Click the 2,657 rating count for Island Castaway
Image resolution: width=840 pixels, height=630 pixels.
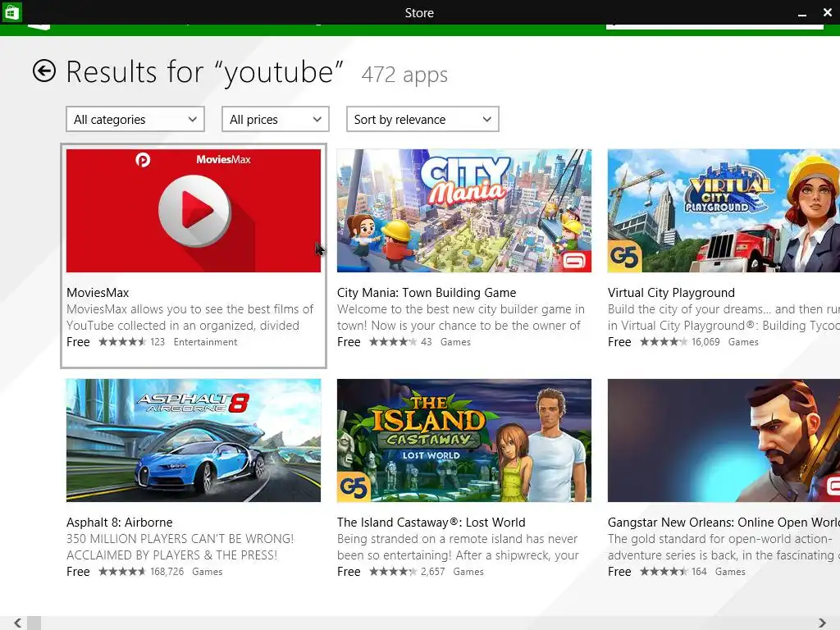coord(433,572)
